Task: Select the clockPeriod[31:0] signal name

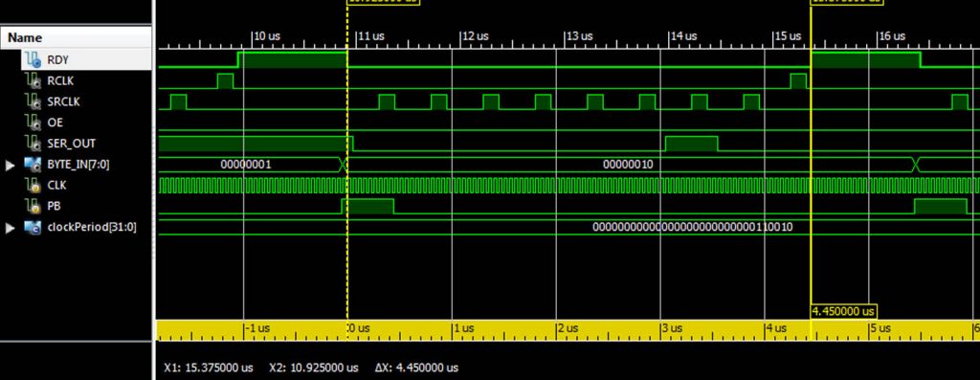Action: click(x=91, y=227)
